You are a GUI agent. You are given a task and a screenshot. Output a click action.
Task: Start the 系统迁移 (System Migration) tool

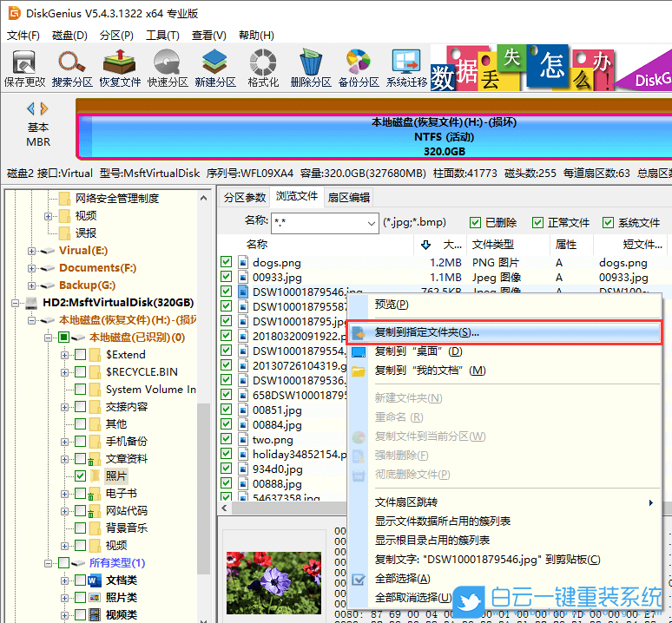406,67
